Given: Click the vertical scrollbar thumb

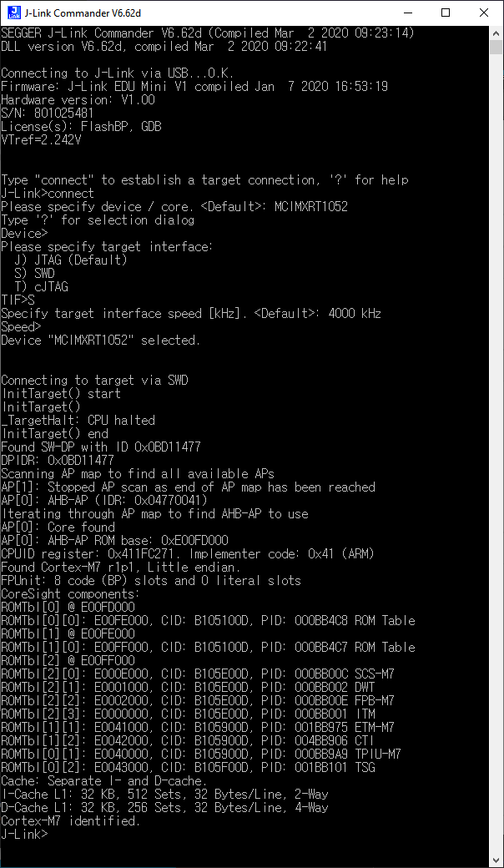Looking at the screenshot, I should coord(496,47).
